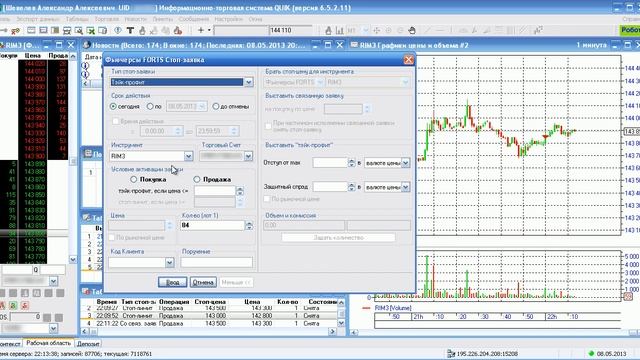Select the 'Покупка' radio button
The width and height of the screenshot is (640, 360).
tap(133, 179)
